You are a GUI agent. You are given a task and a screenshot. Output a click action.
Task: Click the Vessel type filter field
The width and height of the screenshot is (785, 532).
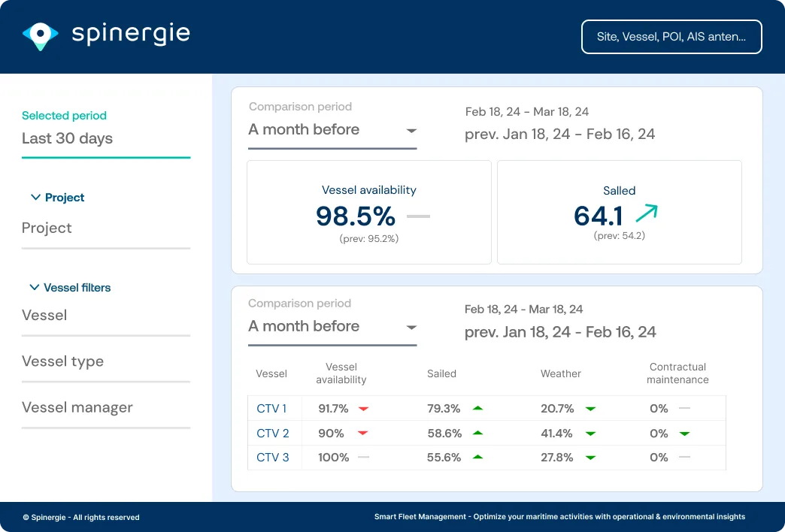click(x=105, y=362)
